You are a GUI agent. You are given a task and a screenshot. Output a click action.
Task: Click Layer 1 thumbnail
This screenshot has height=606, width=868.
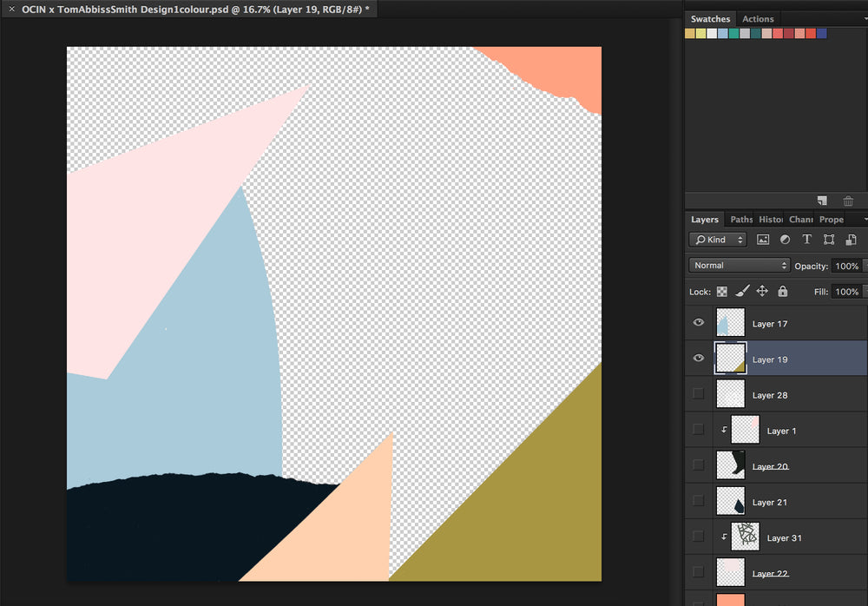[745, 429]
